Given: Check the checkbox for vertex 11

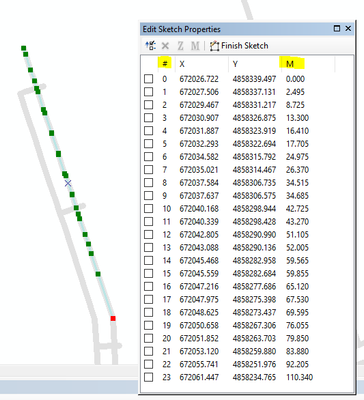Looking at the screenshot, I should coord(149,222).
